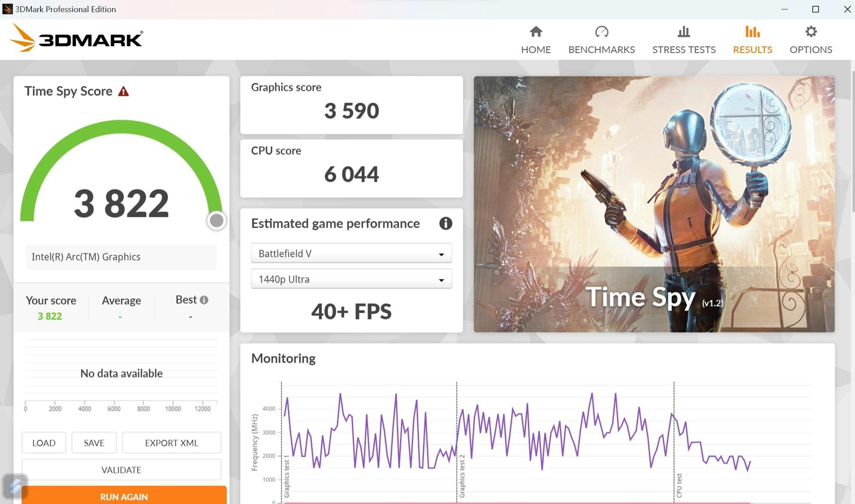Click the gray score gauge handle
Viewport: 855px width, 504px height.
tap(217, 220)
